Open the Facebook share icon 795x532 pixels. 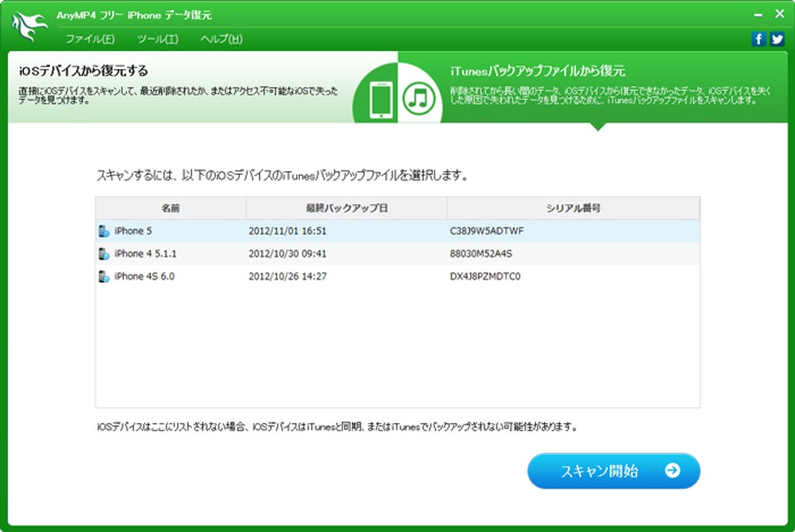pos(758,39)
